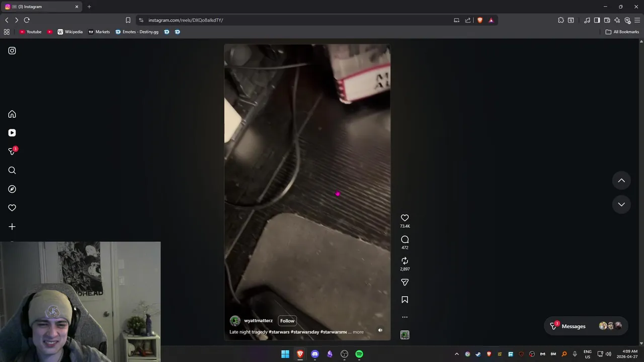
Task: Open the Youtube bookmark
Action: pos(31,32)
